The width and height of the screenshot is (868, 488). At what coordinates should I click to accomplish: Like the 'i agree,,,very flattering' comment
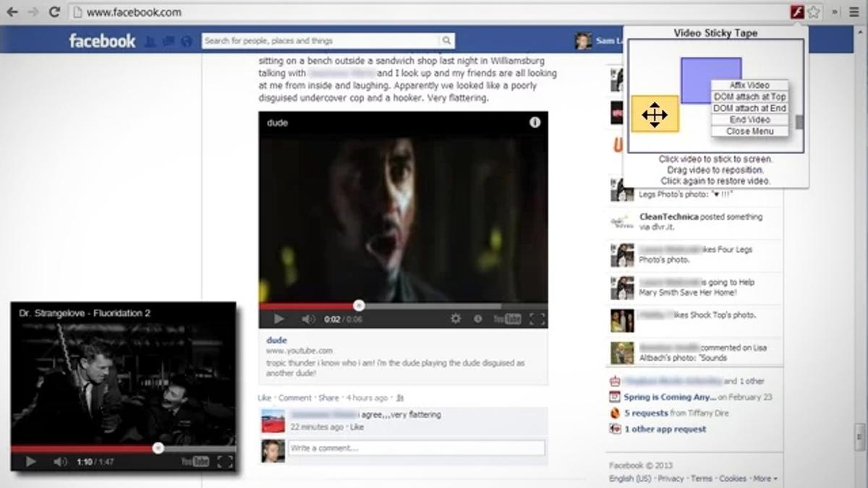tap(357, 427)
